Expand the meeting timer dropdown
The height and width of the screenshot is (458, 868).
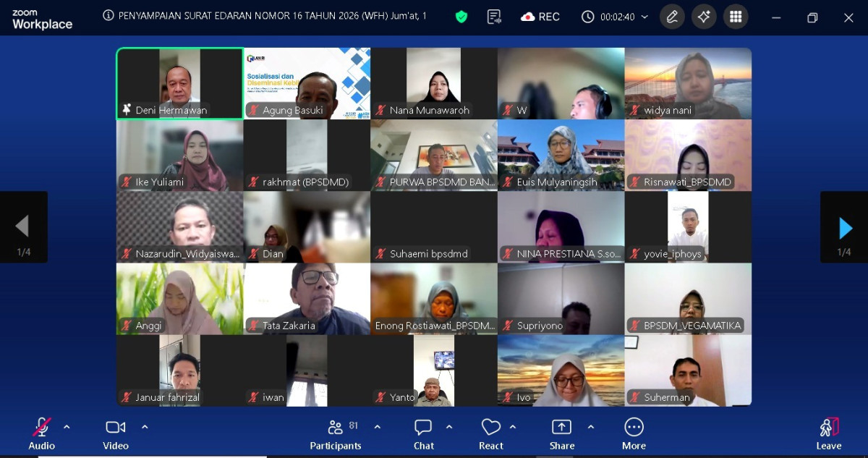(644, 17)
